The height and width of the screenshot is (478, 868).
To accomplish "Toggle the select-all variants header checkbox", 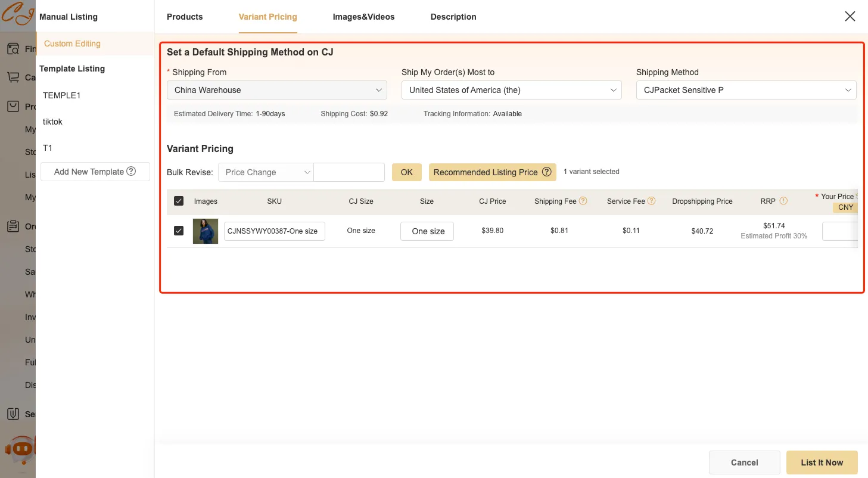I will coord(179,201).
